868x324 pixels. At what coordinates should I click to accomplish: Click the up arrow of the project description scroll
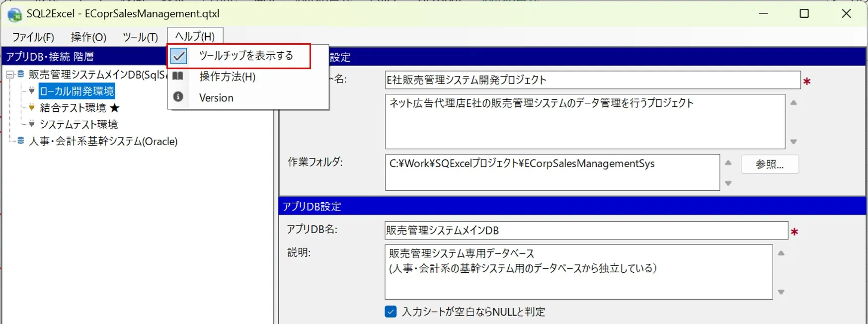[x=793, y=103]
